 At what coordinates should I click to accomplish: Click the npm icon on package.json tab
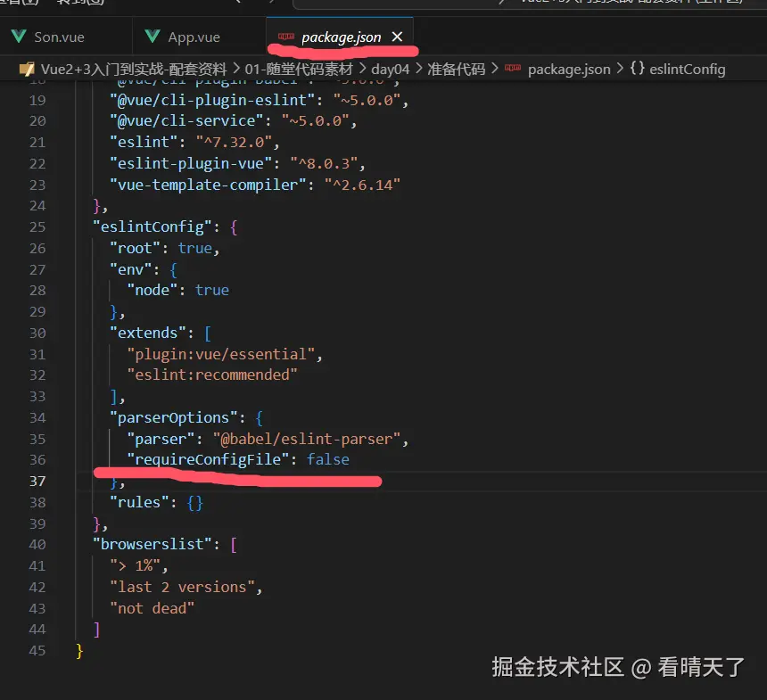(286, 37)
